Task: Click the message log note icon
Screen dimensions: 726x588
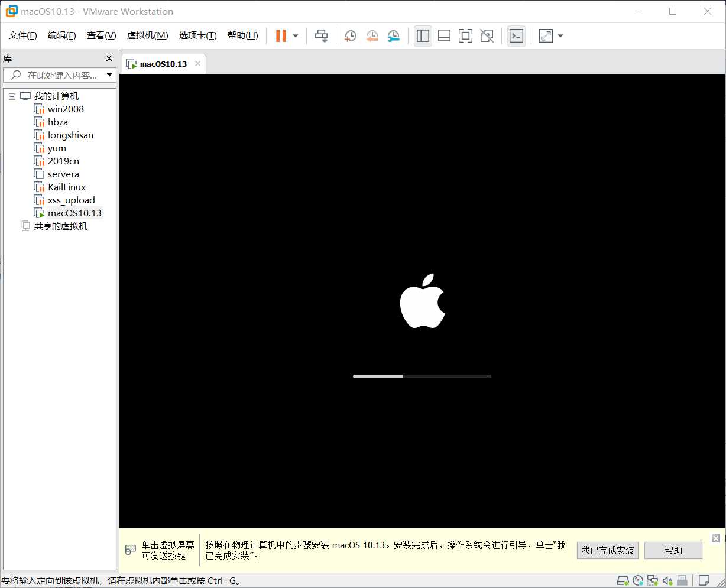Action: [704, 580]
